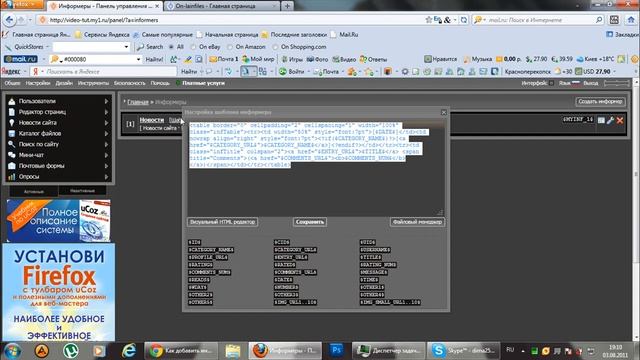Screen dimensions: 640x360
Task: Open Музыка in Mail.ru toolbar
Action: coord(478,59)
